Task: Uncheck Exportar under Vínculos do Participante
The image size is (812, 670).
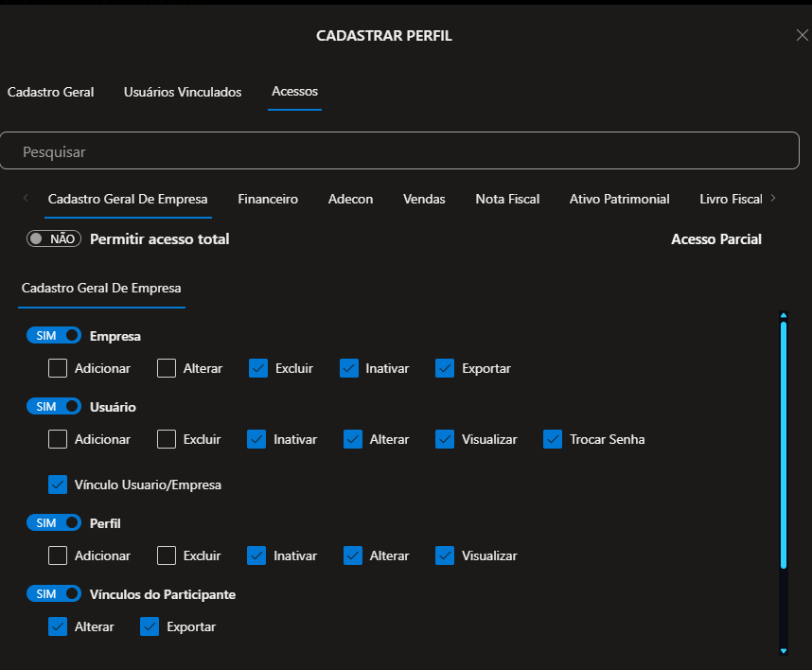Action: tap(150, 626)
